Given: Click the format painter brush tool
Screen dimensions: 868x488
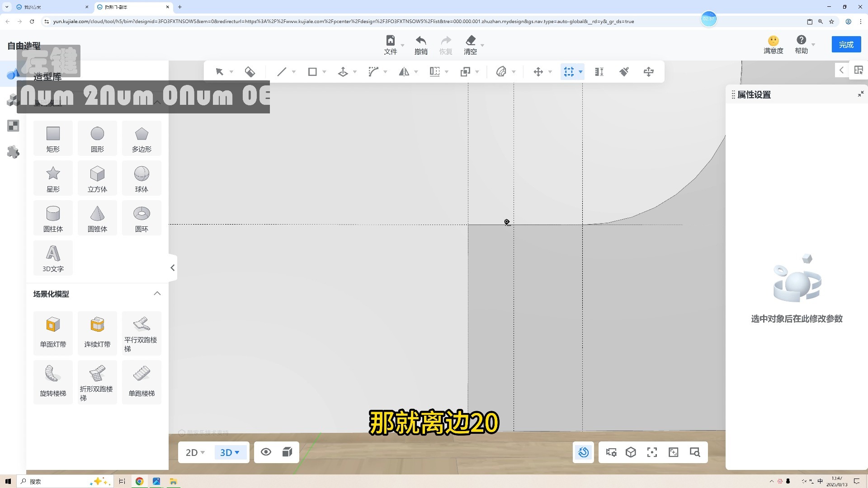Looking at the screenshot, I should tap(624, 72).
